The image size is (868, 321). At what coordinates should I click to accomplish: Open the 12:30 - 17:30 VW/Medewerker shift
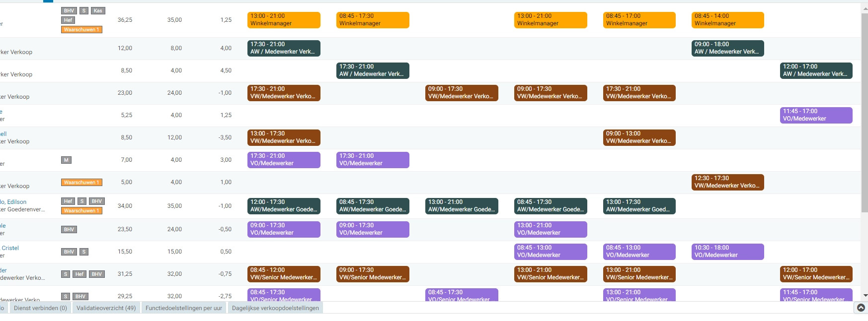(x=727, y=182)
